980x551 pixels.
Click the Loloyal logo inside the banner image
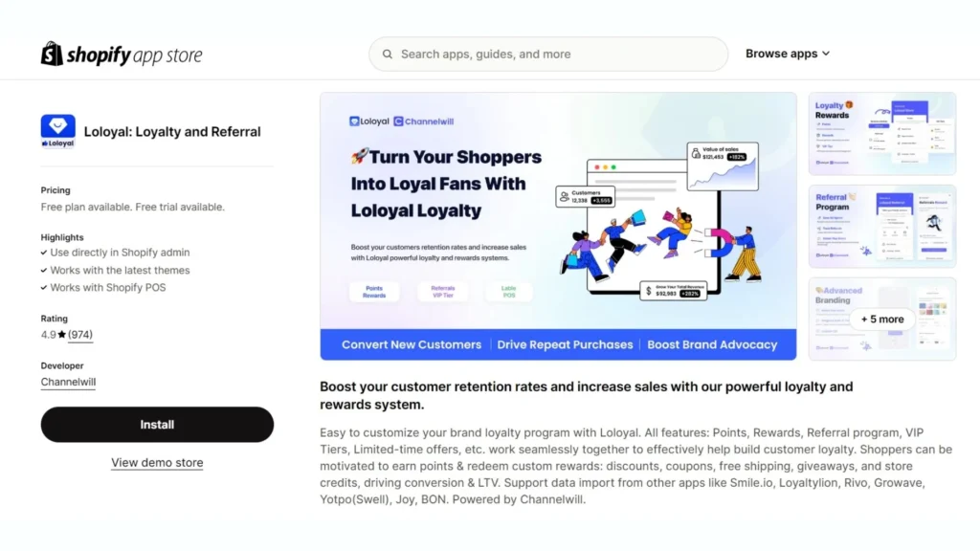point(368,121)
